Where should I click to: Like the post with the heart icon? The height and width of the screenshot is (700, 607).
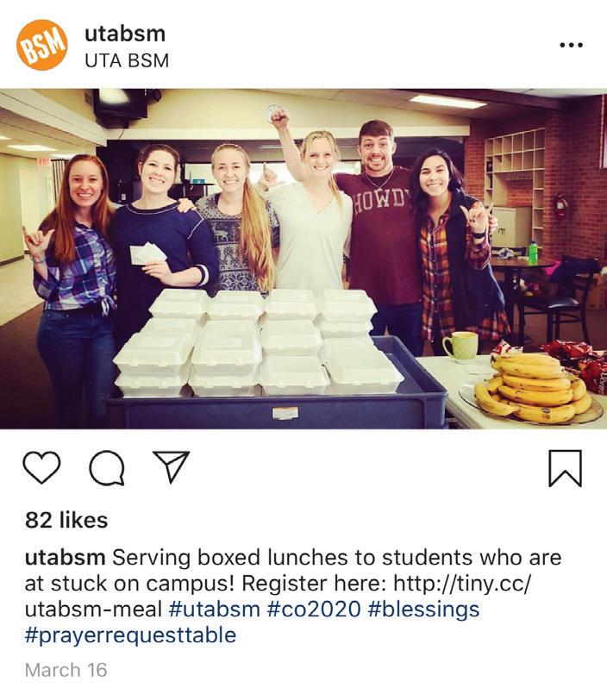41,467
